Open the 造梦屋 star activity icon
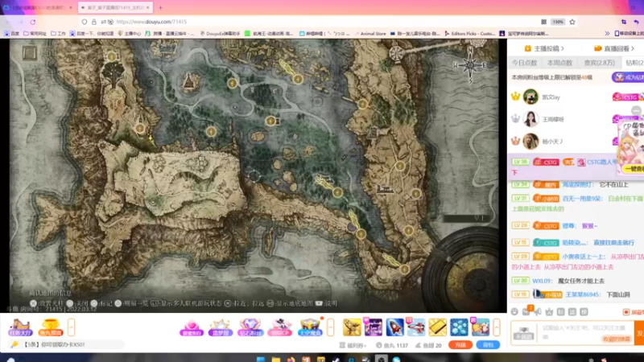Screen dimensions: 644x362 click(x=221, y=327)
